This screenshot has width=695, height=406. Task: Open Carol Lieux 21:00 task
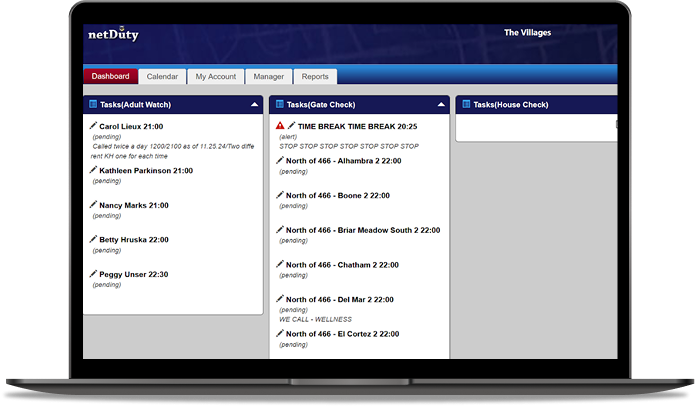click(131, 126)
